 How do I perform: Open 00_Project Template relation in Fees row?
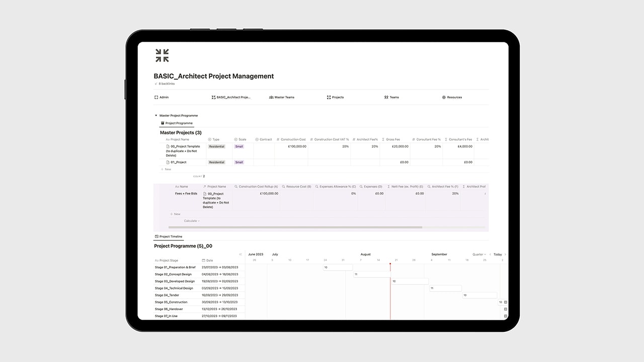click(x=216, y=200)
